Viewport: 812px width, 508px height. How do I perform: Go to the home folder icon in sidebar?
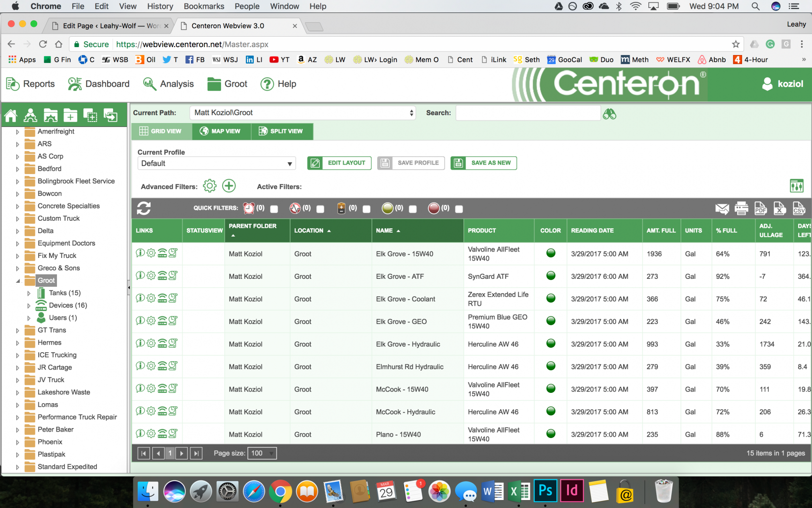point(11,116)
